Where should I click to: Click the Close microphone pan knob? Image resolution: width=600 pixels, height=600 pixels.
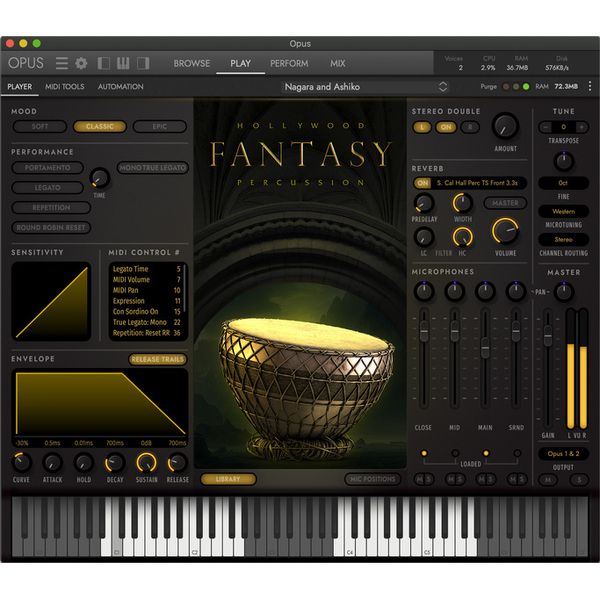pyautogui.click(x=424, y=291)
